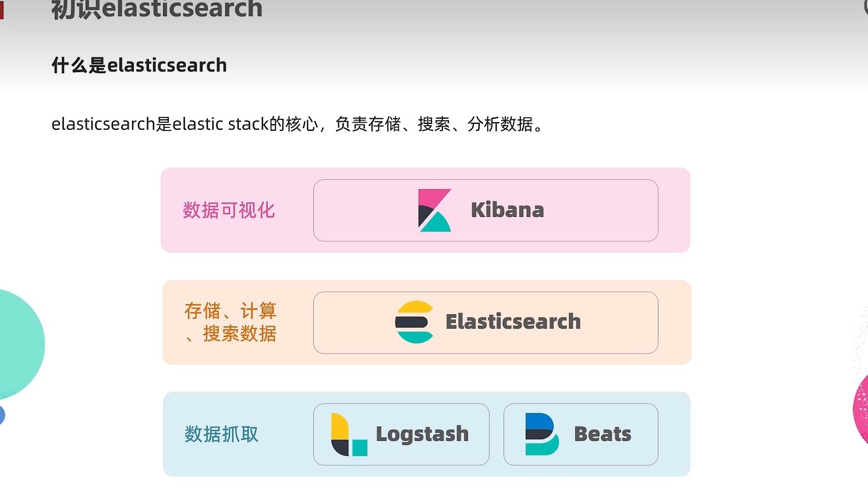Click the pink circle on the right edge
868x498 pixels.
(861, 408)
